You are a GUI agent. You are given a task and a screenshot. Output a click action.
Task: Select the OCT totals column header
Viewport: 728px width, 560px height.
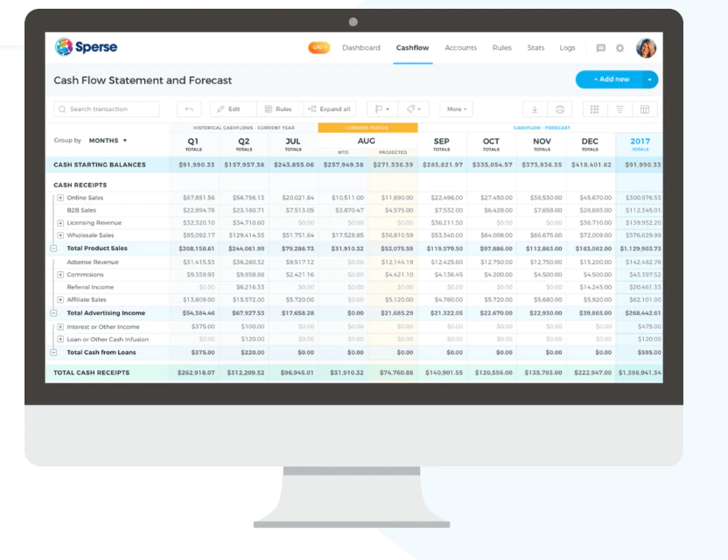(x=491, y=144)
